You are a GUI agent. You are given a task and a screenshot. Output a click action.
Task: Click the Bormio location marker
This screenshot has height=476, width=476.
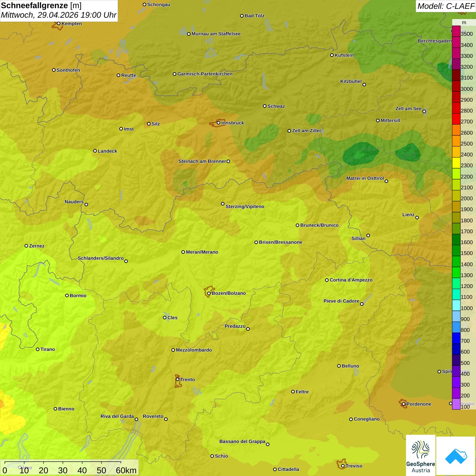[67, 295]
